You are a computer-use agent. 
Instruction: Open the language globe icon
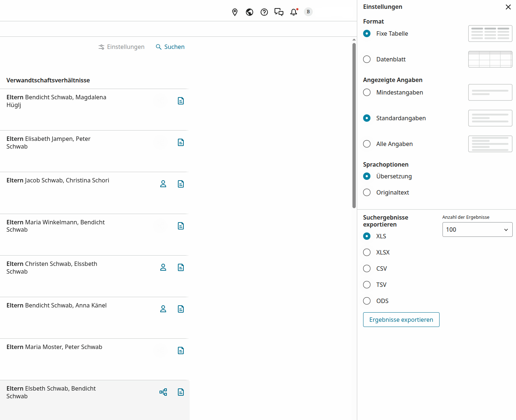tap(250, 12)
